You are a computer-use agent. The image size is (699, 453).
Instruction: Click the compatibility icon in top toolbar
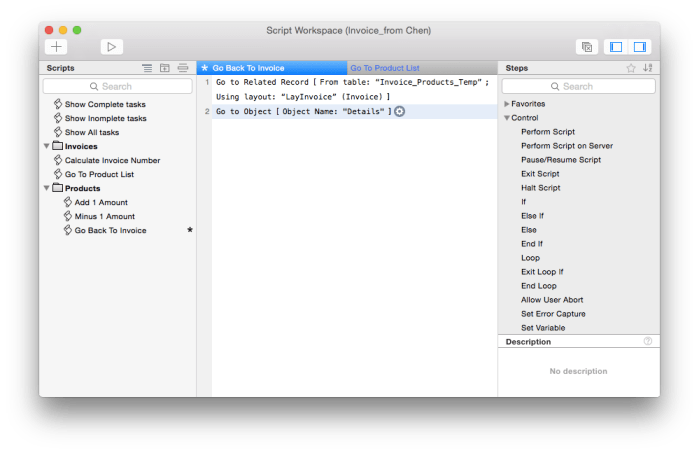[x=587, y=47]
